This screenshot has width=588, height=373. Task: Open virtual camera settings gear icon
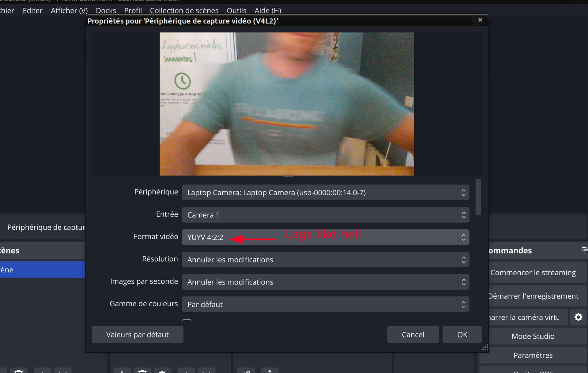point(578,317)
